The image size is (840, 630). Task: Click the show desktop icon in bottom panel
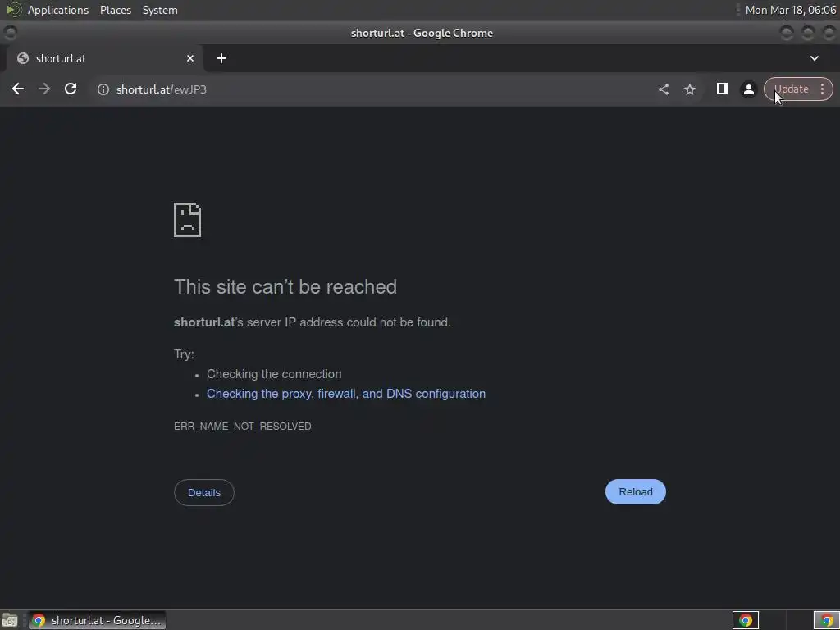[x=10, y=620]
